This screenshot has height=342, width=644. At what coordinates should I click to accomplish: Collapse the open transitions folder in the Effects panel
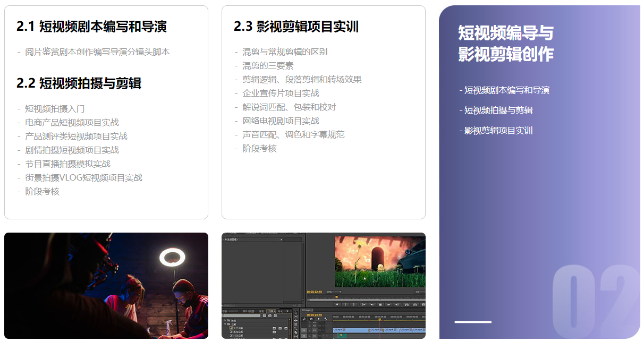point(225,324)
